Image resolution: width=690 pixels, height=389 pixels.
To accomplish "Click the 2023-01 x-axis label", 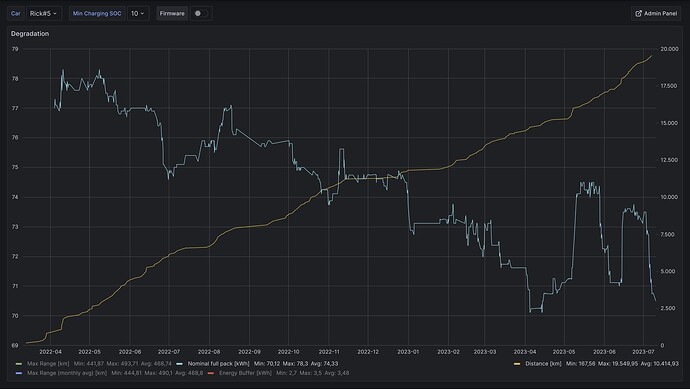I will tap(408, 352).
